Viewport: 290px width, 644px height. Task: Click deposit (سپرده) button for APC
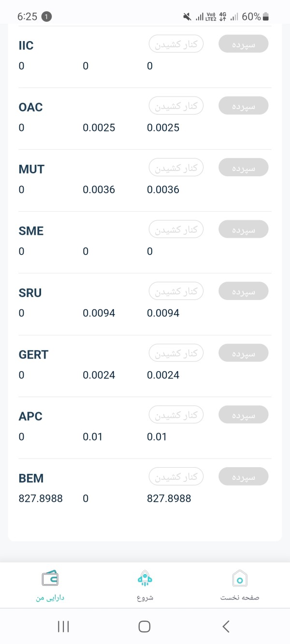click(243, 415)
